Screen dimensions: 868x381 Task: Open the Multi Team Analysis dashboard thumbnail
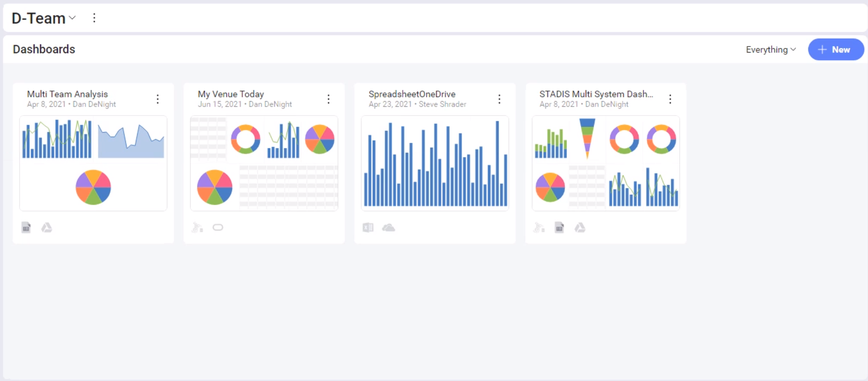pos(93,163)
